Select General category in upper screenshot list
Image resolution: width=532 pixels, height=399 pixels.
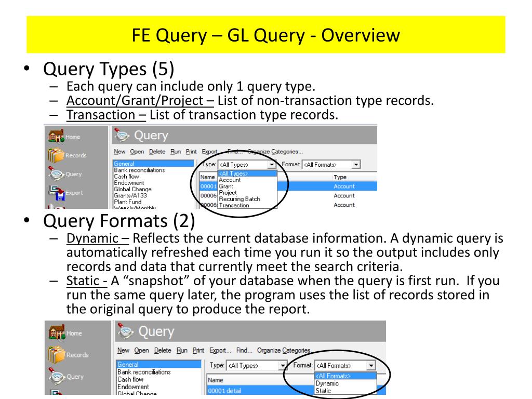point(153,164)
